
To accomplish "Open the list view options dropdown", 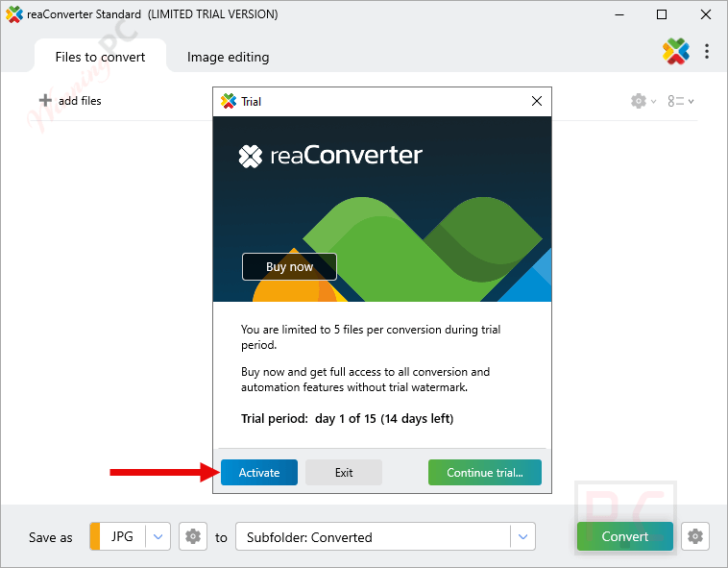I will point(681,101).
